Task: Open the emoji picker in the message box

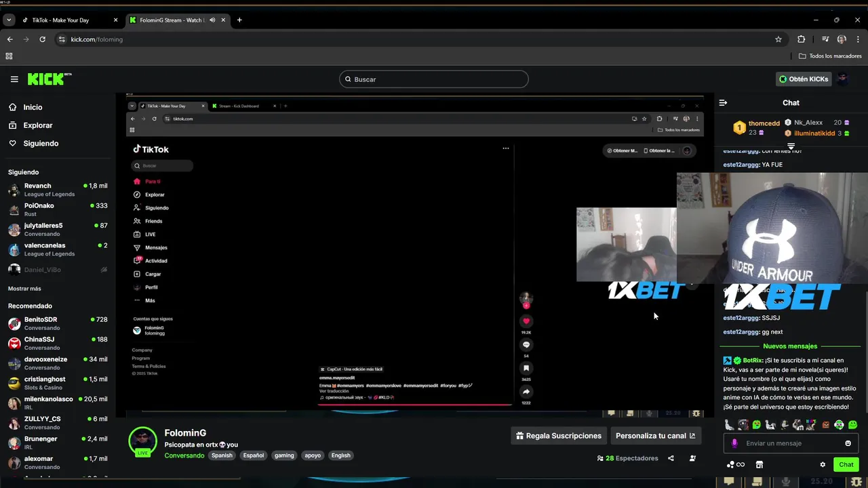Action: 848,443
